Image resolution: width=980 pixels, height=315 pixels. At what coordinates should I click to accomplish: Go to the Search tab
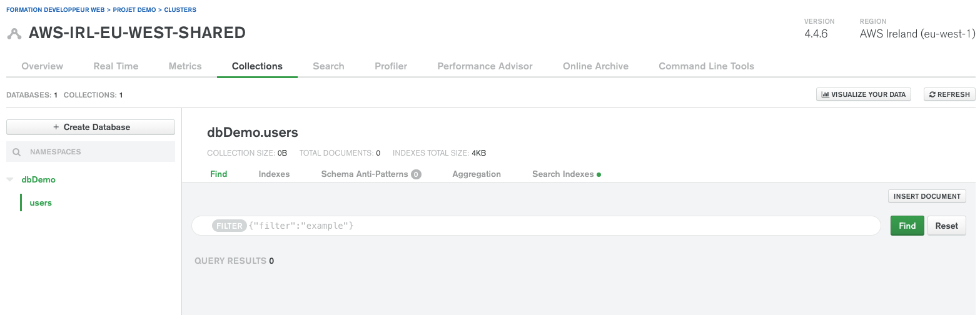pyautogui.click(x=328, y=66)
